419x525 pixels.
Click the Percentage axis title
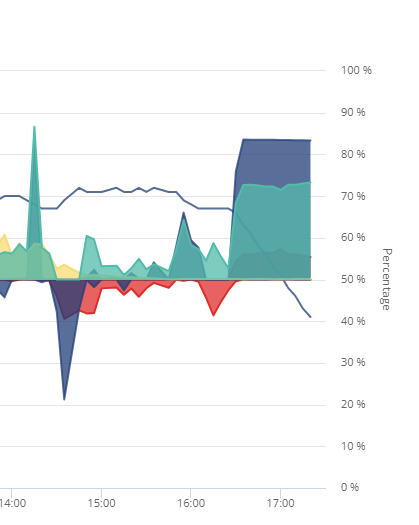387,279
